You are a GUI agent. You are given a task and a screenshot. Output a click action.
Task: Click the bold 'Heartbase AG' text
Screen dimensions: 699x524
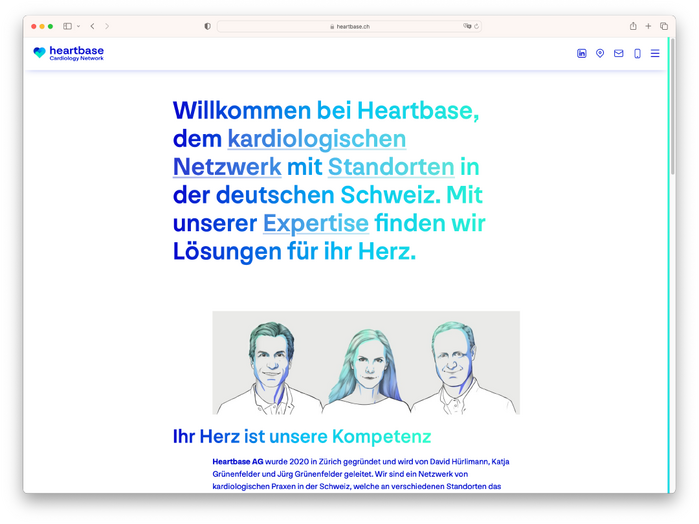point(238,462)
